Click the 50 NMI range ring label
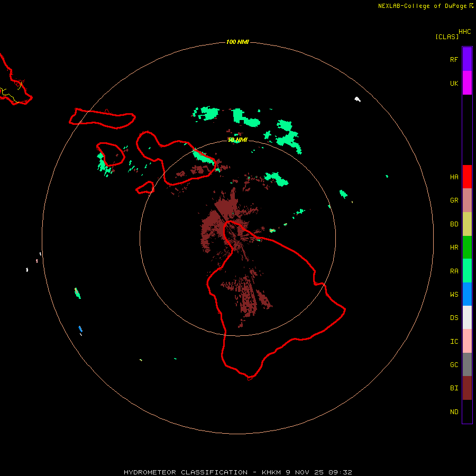The width and height of the screenshot is (476, 476). tap(237, 140)
